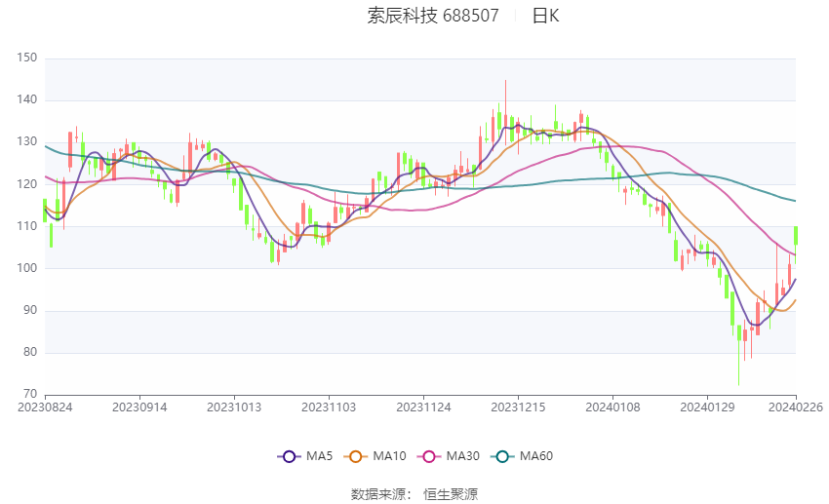The width and height of the screenshot is (829, 504).
Task: Toggle the MA5 legend marker
Action: click(289, 456)
